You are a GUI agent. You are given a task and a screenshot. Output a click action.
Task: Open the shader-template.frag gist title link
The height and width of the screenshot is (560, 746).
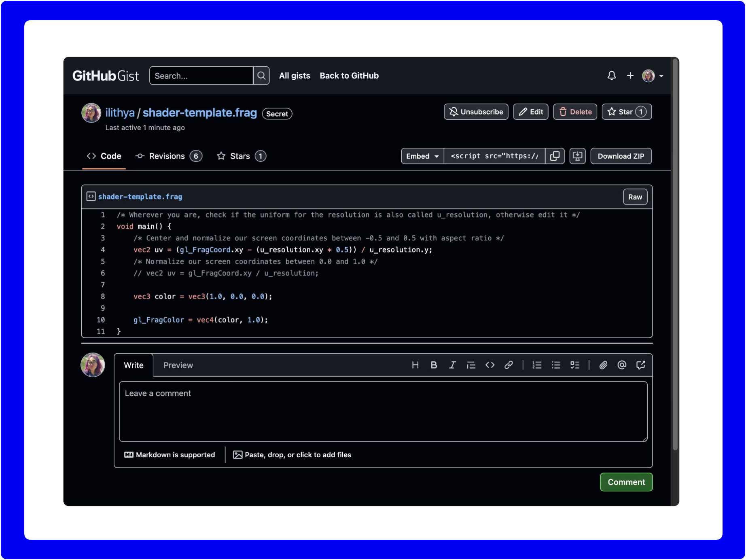point(200,113)
